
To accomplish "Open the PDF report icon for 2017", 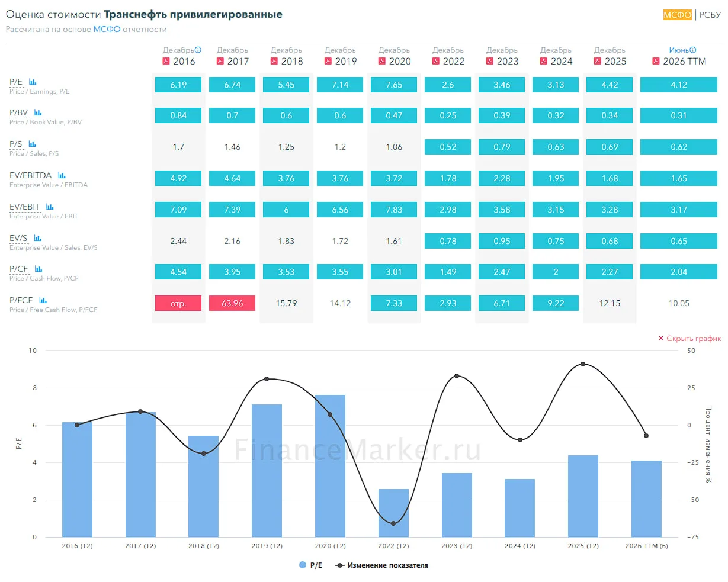I will pos(220,61).
